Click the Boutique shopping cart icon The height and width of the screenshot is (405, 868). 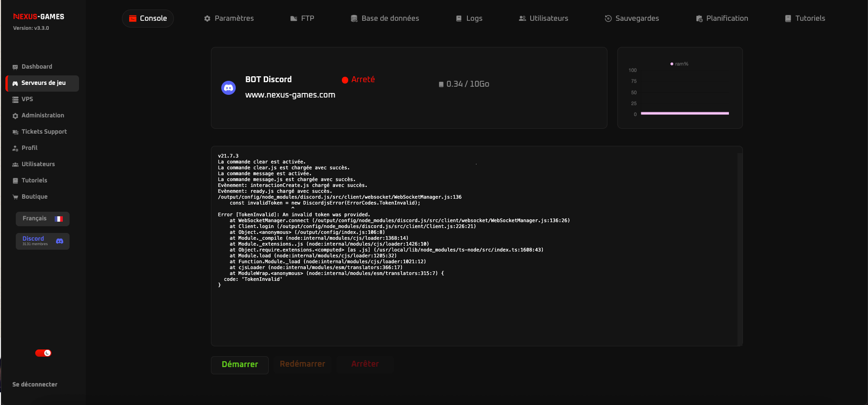pyautogui.click(x=15, y=197)
